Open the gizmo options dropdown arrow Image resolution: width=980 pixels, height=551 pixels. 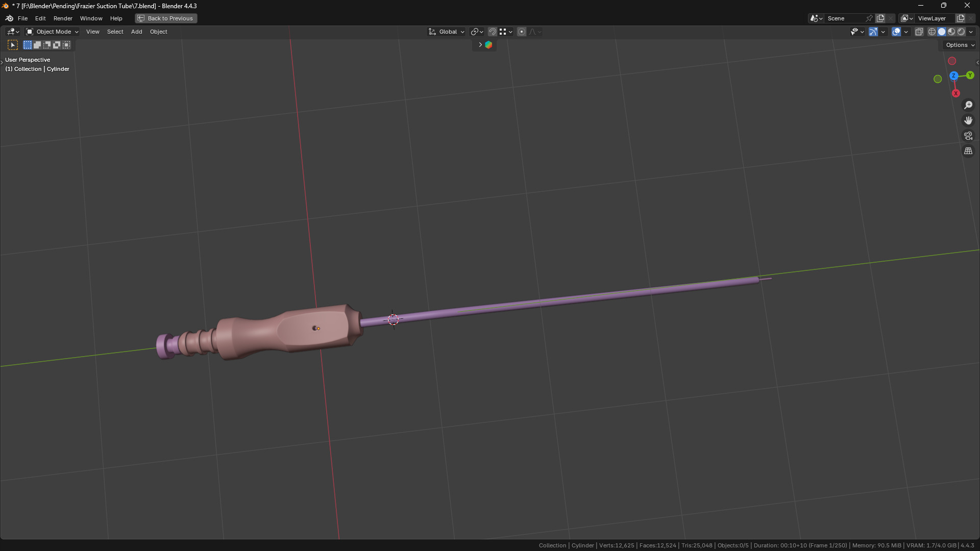883,32
